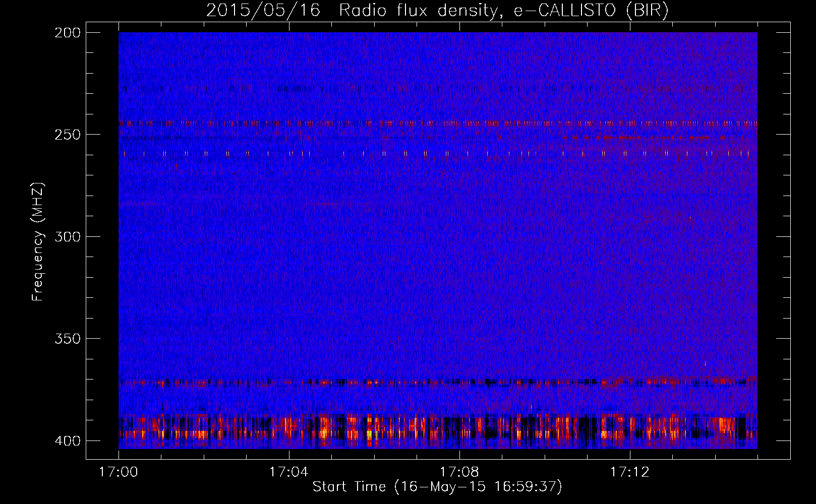
Task: Click the '350' frequency tick label
Action: (68, 339)
